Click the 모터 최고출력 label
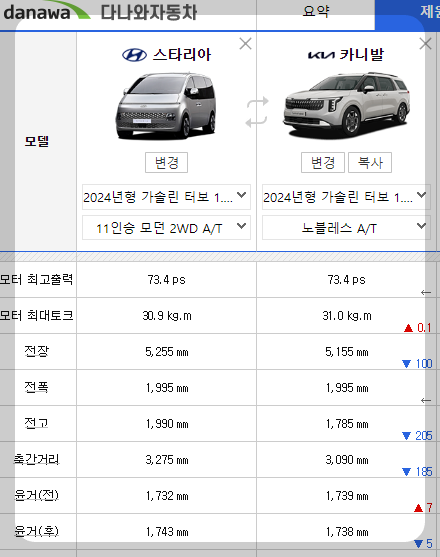 click(x=37, y=280)
